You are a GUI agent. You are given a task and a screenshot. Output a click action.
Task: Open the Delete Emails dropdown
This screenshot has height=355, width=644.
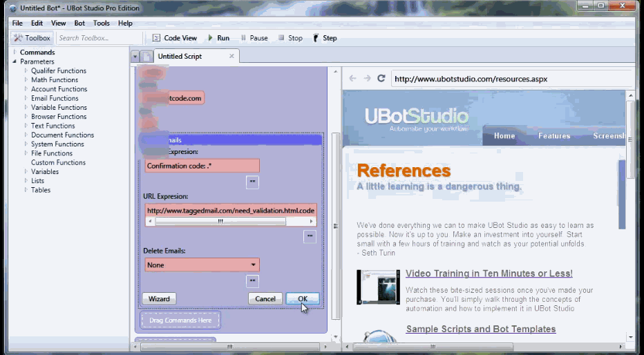coord(202,265)
